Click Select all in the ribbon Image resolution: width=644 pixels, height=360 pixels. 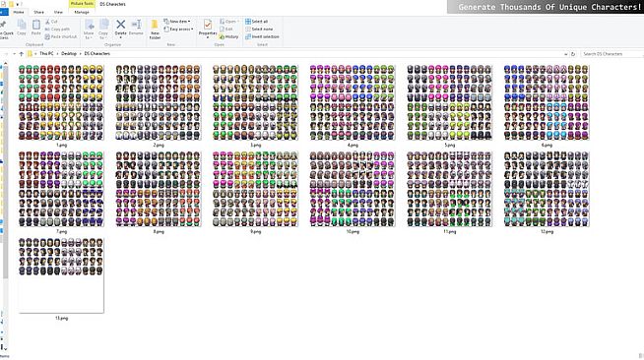pyautogui.click(x=257, y=22)
